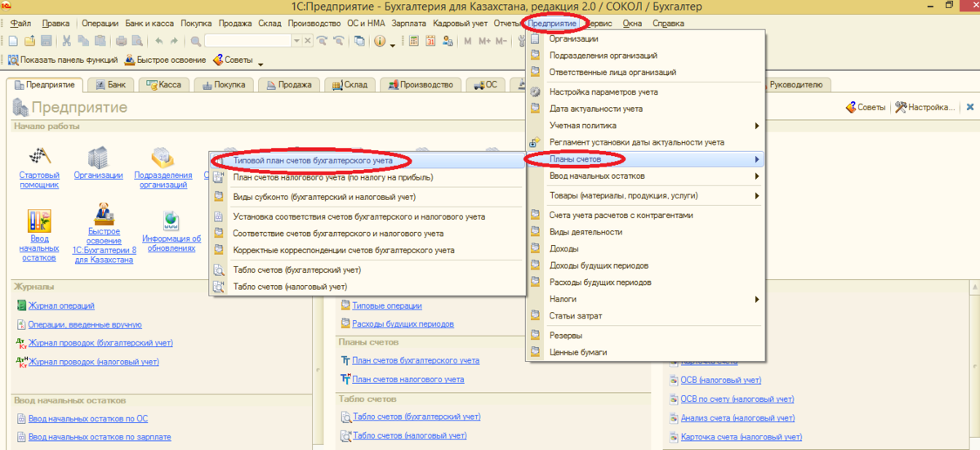Click the Информация об обновлениях globe icon
The width and height of the screenshot is (980, 450).
click(171, 221)
